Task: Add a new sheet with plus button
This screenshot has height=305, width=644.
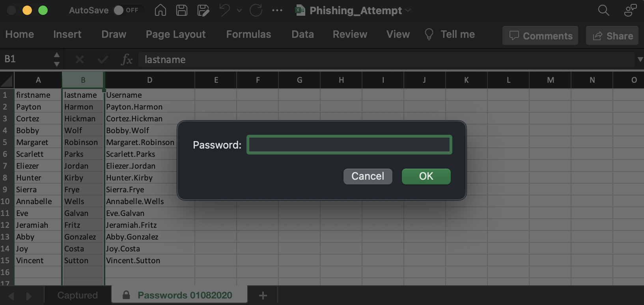Action: [263, 295]
